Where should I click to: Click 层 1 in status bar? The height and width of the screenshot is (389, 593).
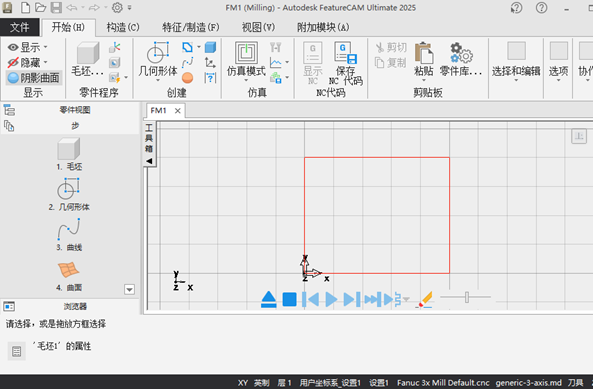point(284,383)
